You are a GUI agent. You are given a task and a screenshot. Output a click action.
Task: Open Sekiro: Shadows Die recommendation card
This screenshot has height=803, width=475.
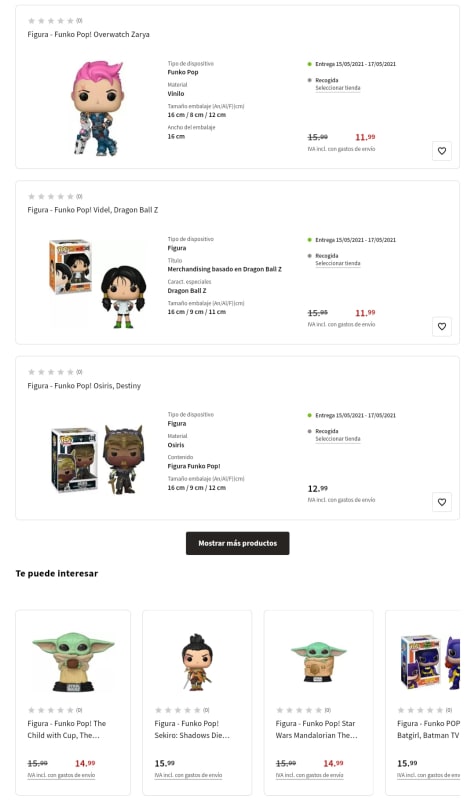(x=197, y=703)
